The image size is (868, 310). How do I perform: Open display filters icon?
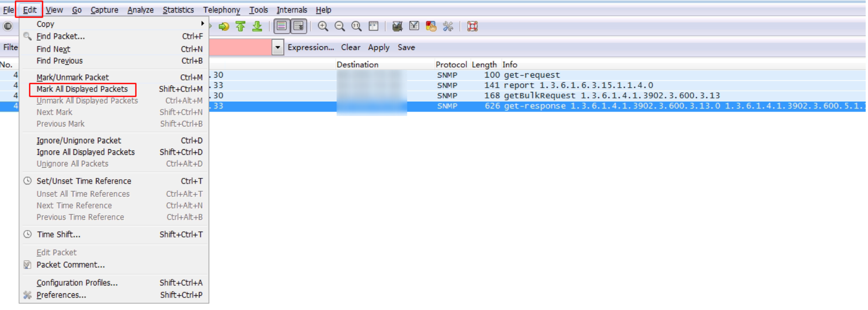[x=414, y=26]
